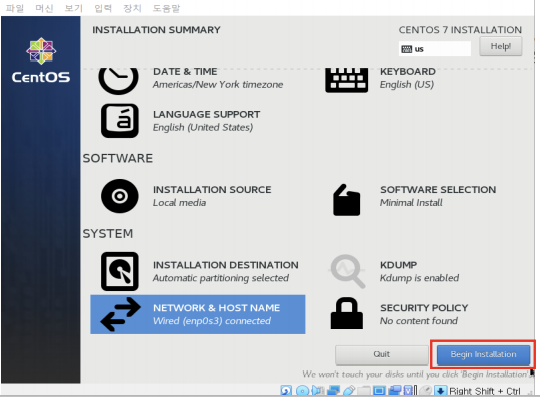Open the Network & Host Name arrows icon

click(121, 314)
